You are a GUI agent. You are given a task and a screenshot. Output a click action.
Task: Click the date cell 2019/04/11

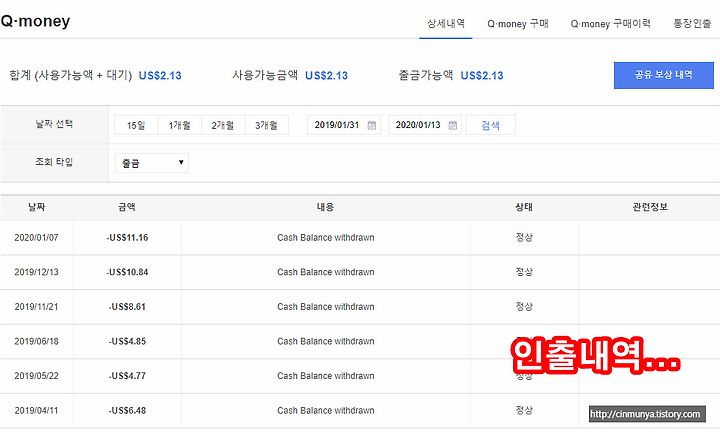[36, 410]
